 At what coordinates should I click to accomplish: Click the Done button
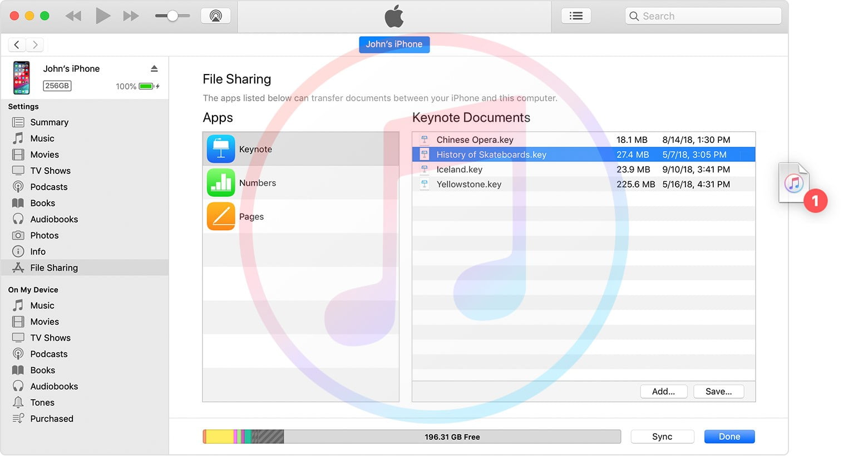(x=729, y=437)
